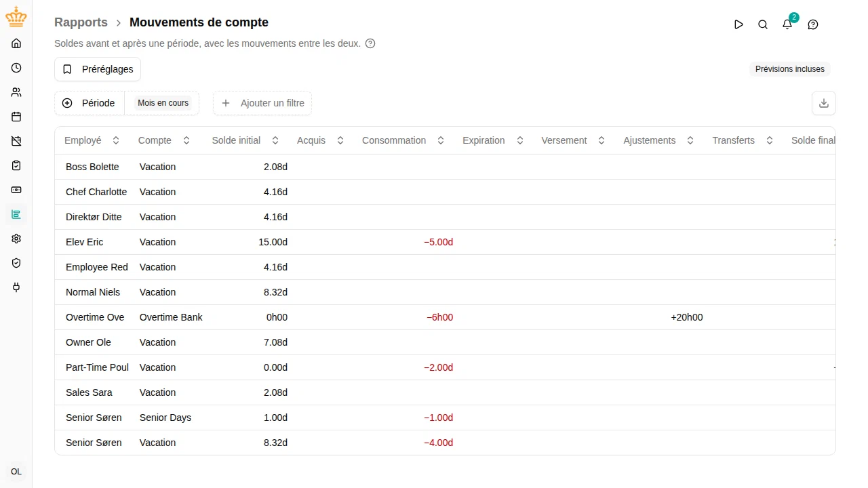Select the Direktør Ditte row name
The width and height of the screenshot is (868, 488).
click(x=94, y=217)
